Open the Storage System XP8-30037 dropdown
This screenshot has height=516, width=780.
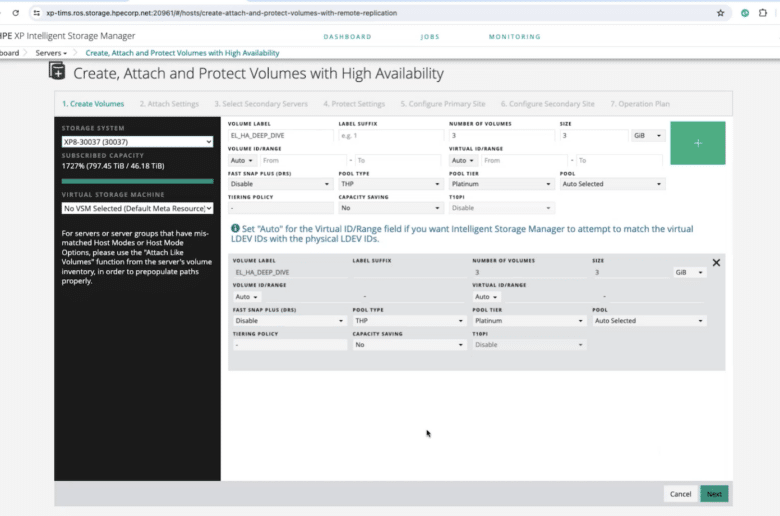pyautogui.click(x=137, y=142)
